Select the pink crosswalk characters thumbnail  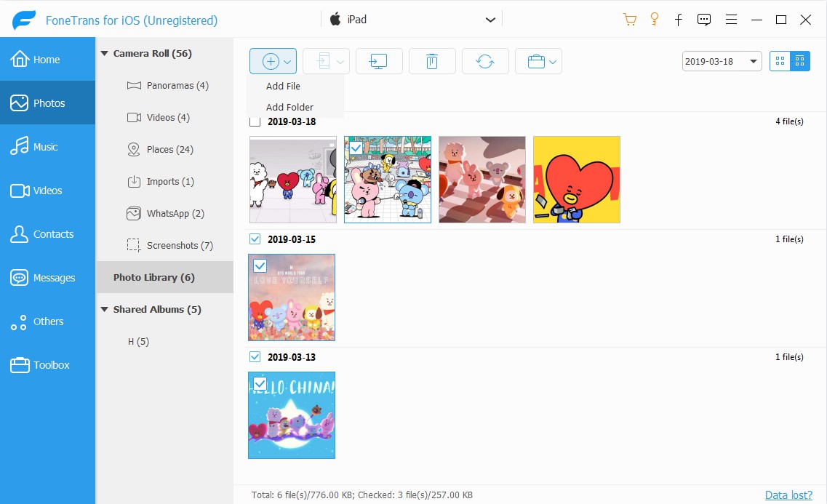482,180
